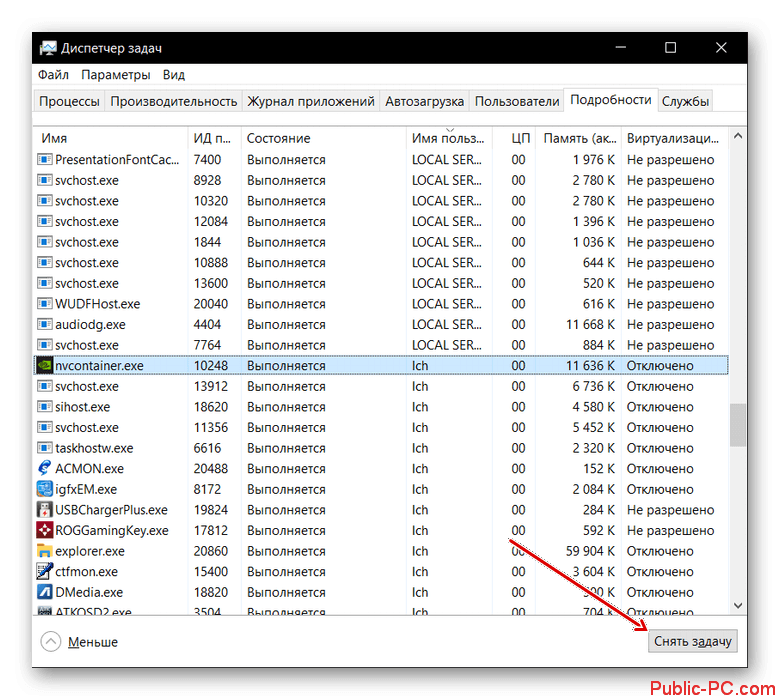Sort by the Имя польз... column header

click(449, 138)
